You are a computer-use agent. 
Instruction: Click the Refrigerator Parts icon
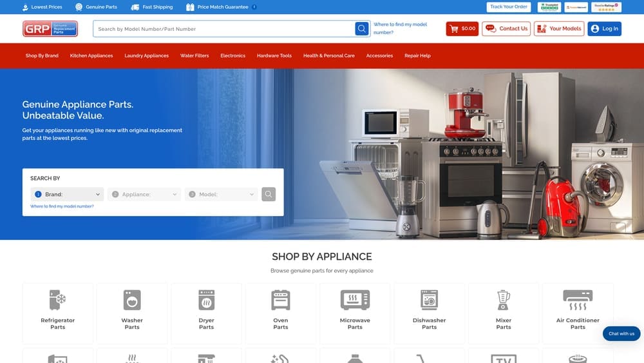pos(58,300)
